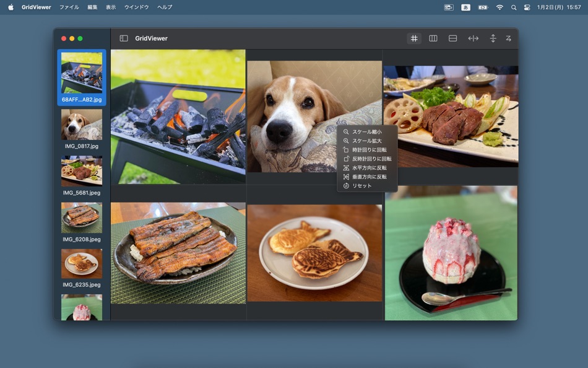The image size is (588, 368).
Task: Click the taiyaki fish cakes photo in the grid
Action: 314,253
